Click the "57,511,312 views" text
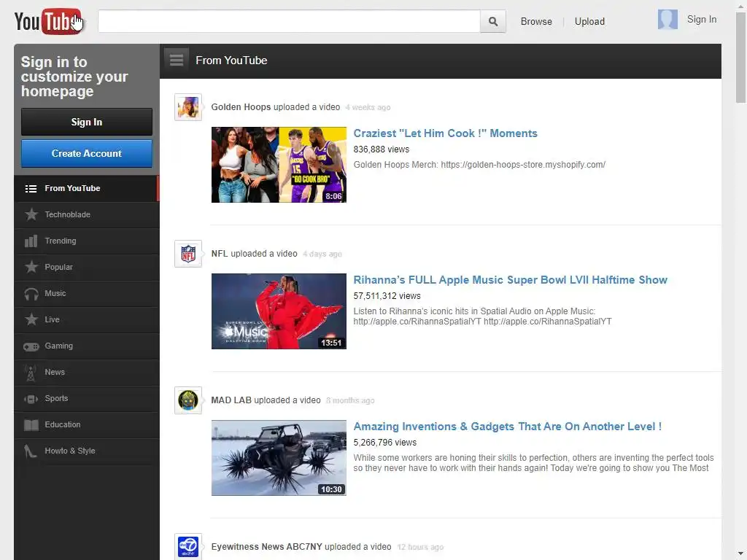Screen dimensions: 747x560 [387, 296]
